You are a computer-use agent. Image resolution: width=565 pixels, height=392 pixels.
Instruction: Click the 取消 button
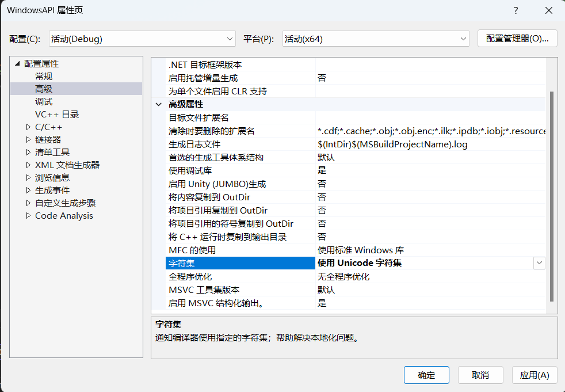pos(480,375)
